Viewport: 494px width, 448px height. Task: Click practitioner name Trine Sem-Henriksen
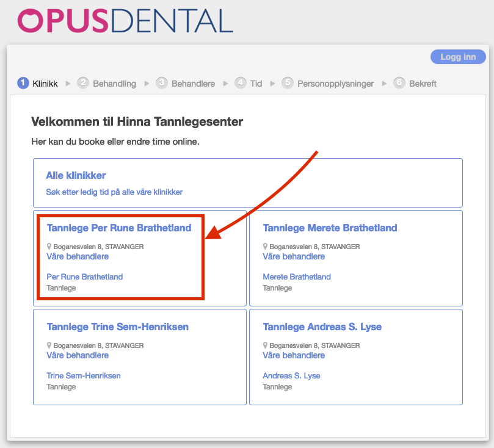click(x=84, y=375)
